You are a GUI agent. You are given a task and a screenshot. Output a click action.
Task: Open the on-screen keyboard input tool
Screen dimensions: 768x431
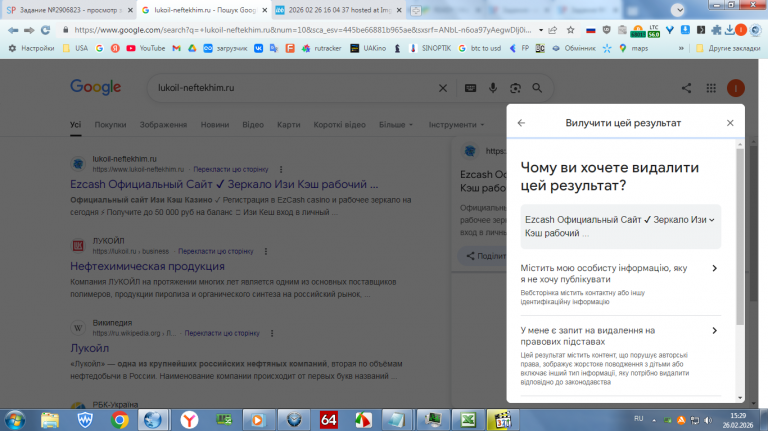(x=470, y=88)
